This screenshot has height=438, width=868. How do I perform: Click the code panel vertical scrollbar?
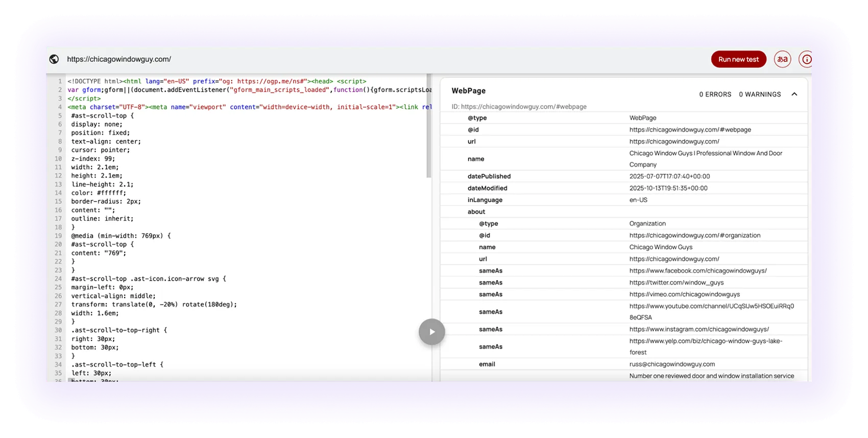(x=429, y=126)
